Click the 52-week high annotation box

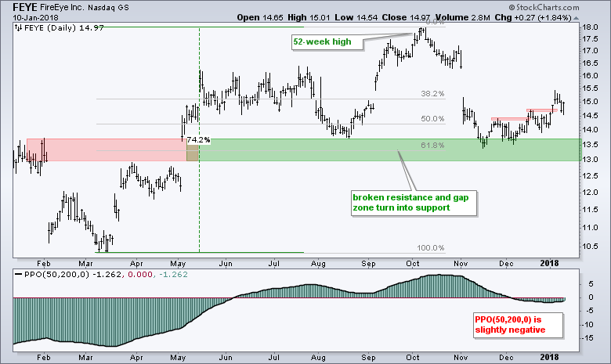[327, 42]
